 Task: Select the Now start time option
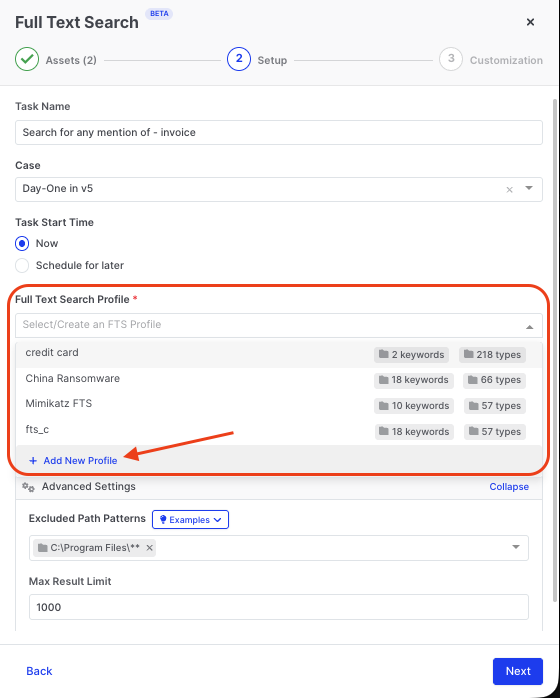22,243
